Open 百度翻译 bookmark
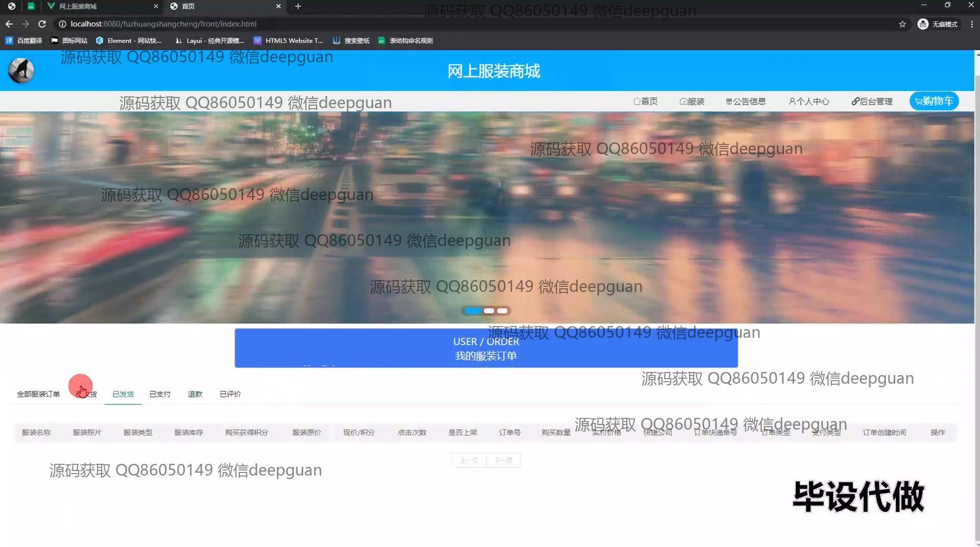This screenshot has height=547, width=980. point(24,40)
